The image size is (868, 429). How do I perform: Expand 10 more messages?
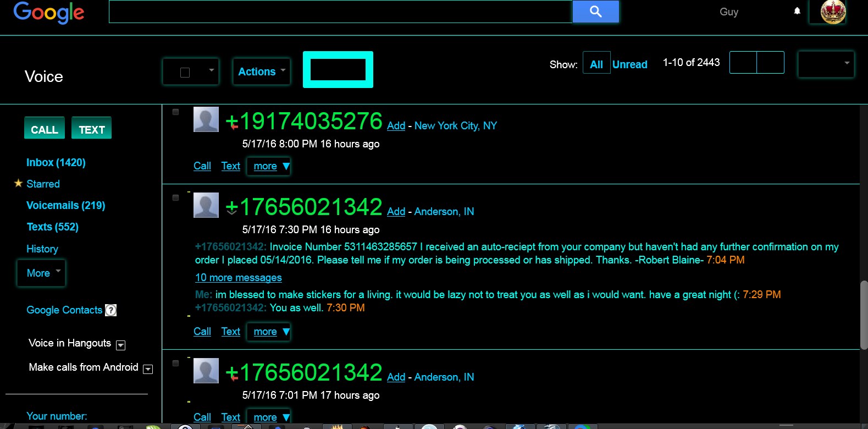pyautogui.click(x=239, y=278)
